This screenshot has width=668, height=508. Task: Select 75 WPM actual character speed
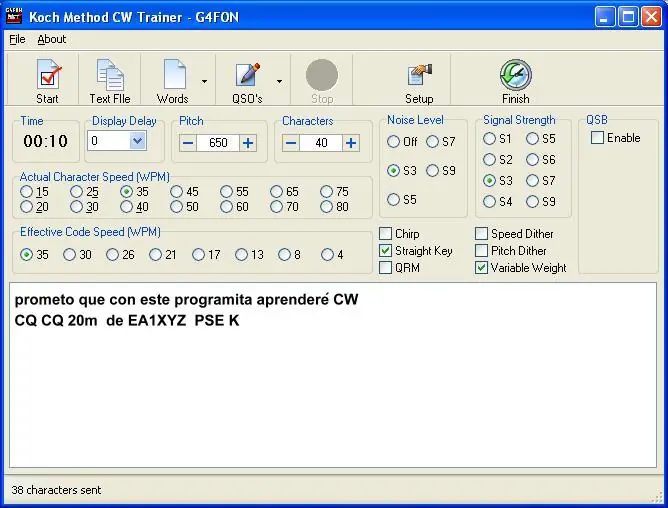pos(326,192)
